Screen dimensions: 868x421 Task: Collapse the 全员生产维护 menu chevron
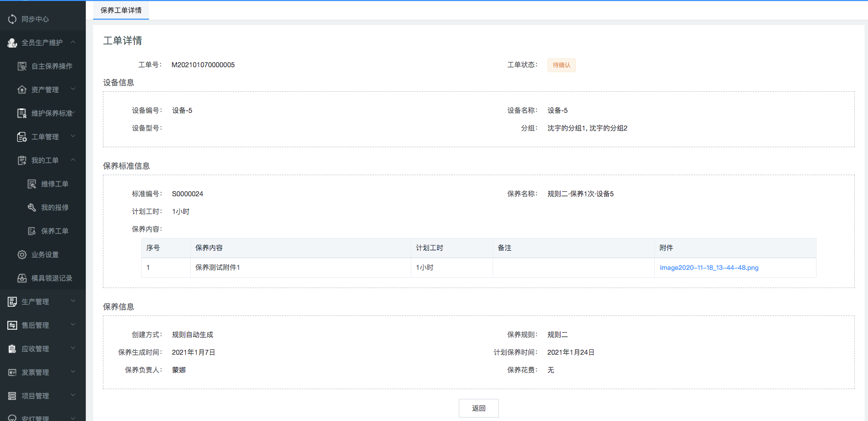pyautogui.click(x=73, y=42)
